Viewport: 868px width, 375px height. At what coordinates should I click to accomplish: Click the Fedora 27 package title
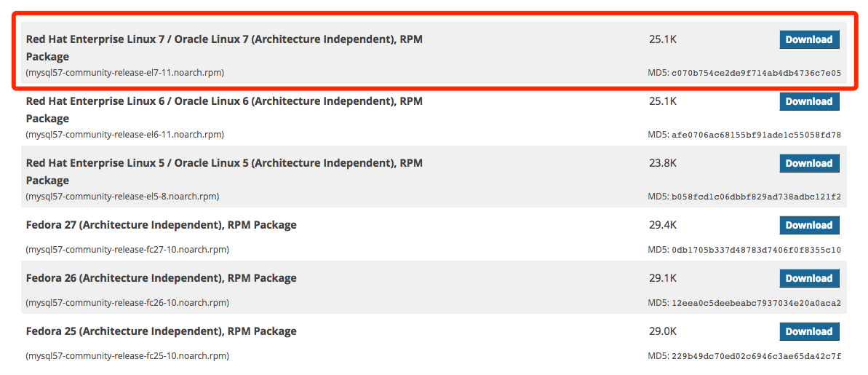coord(161,225)
